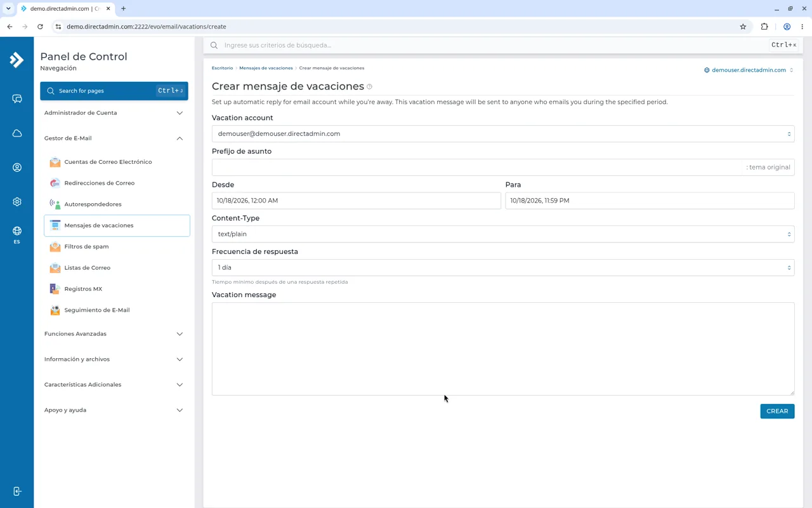Click the cloud icon in blue sidebar

pos(17,133)
